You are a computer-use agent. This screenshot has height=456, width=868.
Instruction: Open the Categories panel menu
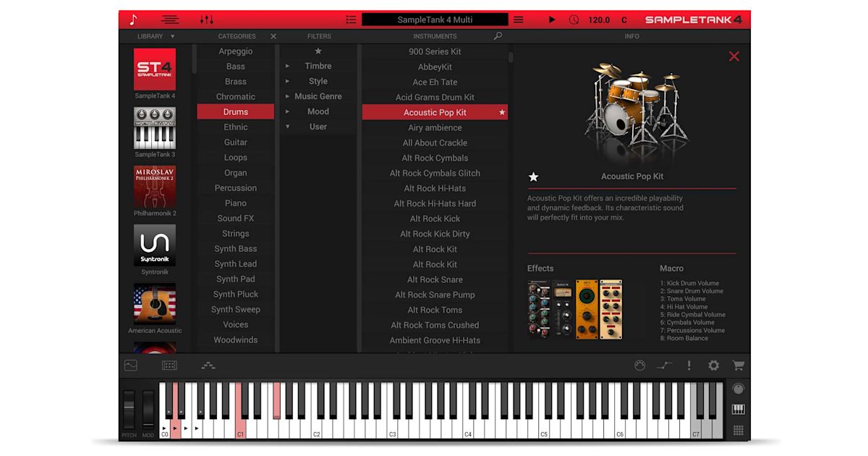pyautogui.click(x=237, y=35)
